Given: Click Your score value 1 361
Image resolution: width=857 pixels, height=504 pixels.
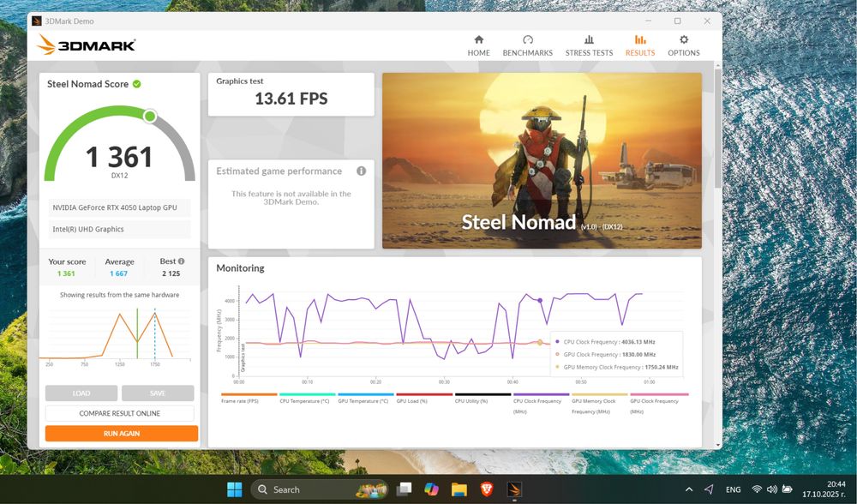Looking at the screenshot, I should (x=66, y=273).
